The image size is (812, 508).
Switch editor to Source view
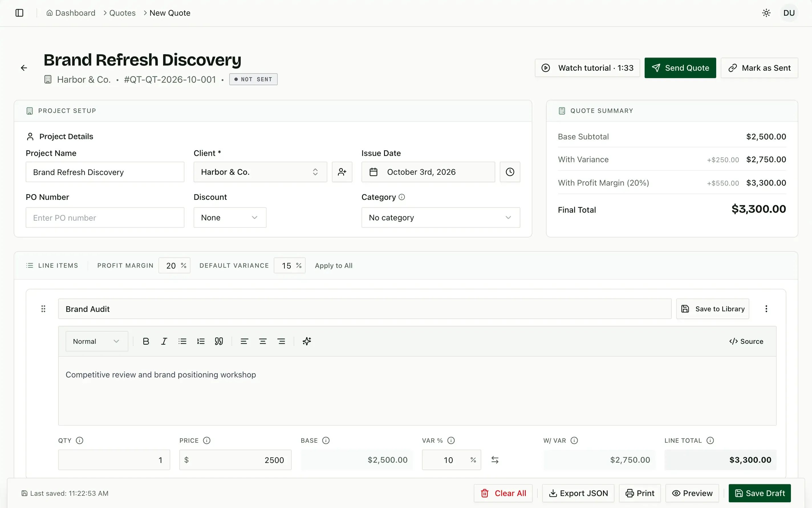[746, 341]
